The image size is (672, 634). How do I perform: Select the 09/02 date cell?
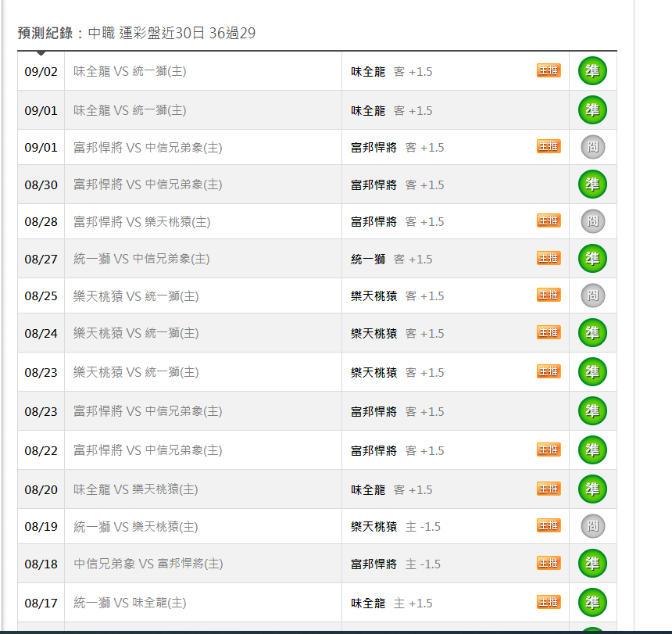[x=41, y=71]
